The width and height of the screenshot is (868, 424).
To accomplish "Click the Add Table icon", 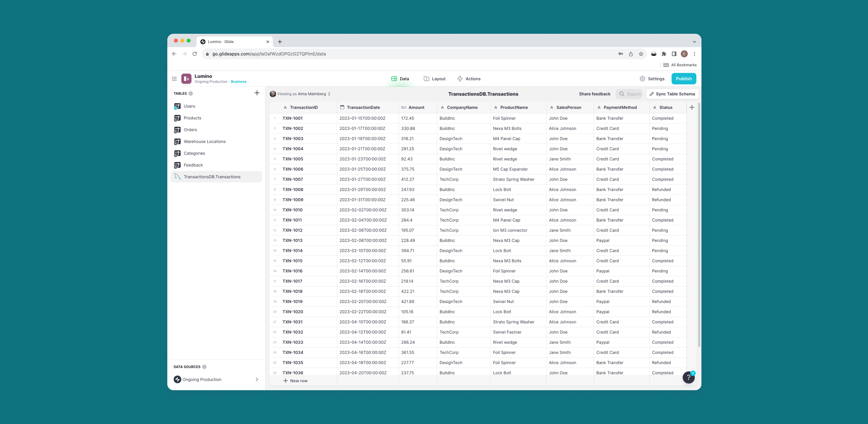I will (256, 93).
